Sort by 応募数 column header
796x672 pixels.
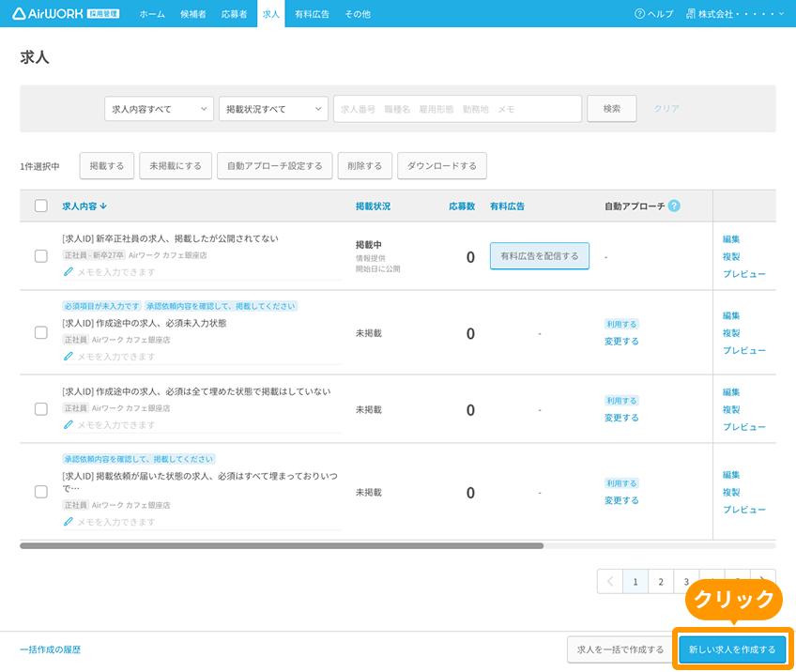(x=462, y=206)
